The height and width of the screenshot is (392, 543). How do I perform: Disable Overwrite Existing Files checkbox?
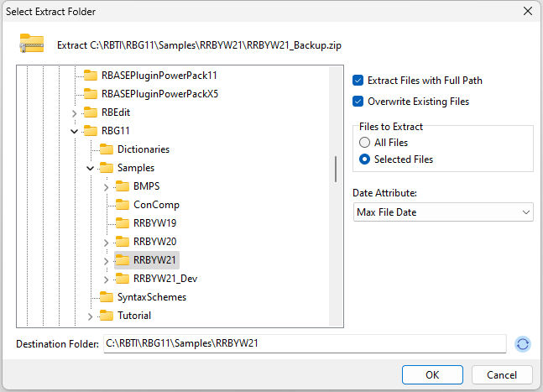coord(358,102)
